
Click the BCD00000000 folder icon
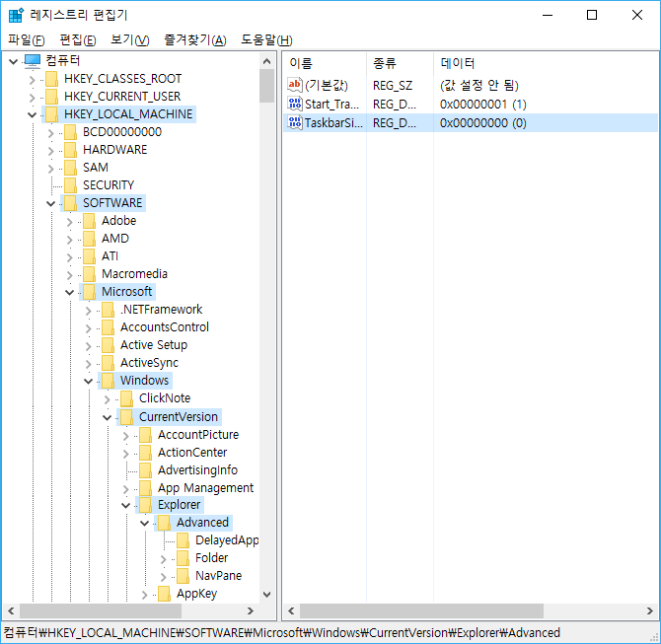pyautogui.click(x=70, y=132)
